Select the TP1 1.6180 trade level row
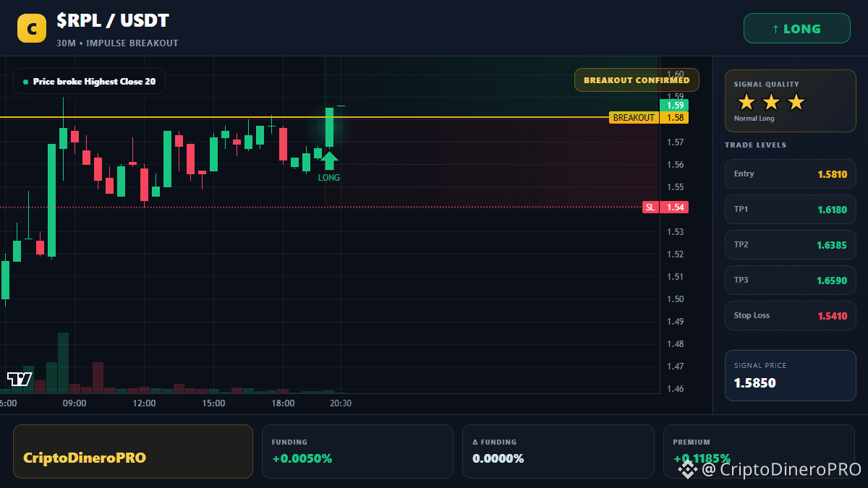Viewport: 868px width, 488px height. pos(791,209)
